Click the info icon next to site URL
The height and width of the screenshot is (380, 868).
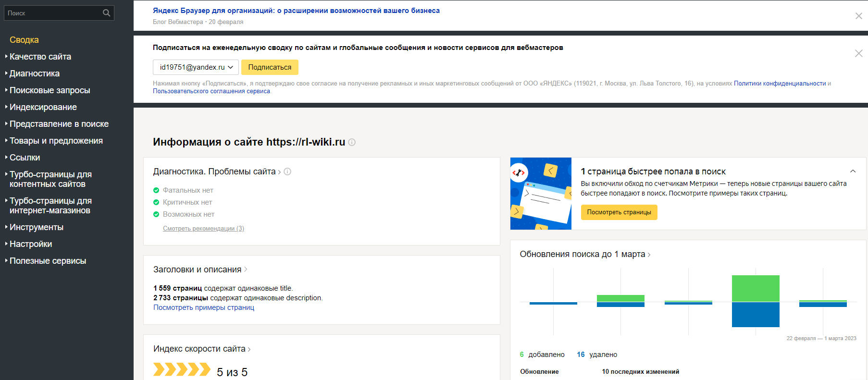point(352,142)
